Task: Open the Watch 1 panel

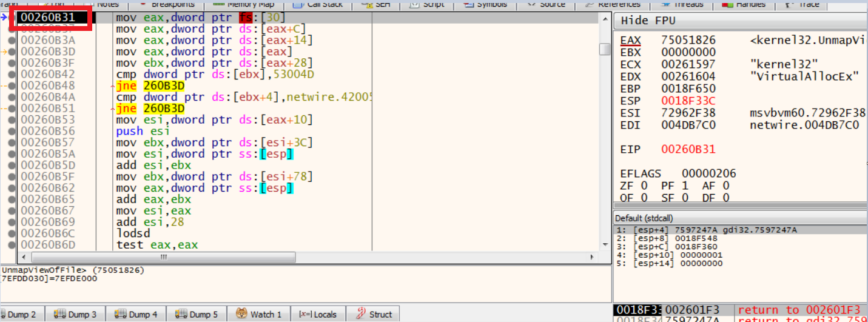Action: [x=259, y=314]
